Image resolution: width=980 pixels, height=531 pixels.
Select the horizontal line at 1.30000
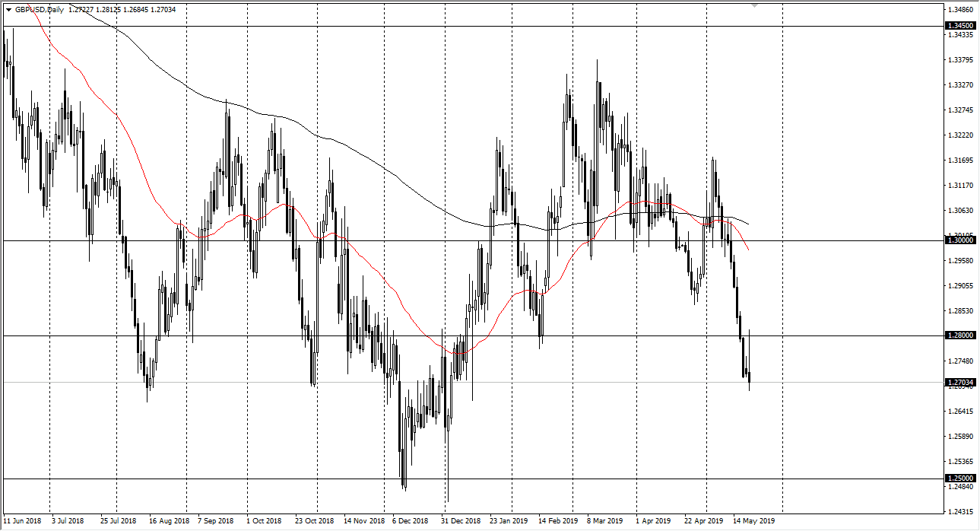point(456,240)
